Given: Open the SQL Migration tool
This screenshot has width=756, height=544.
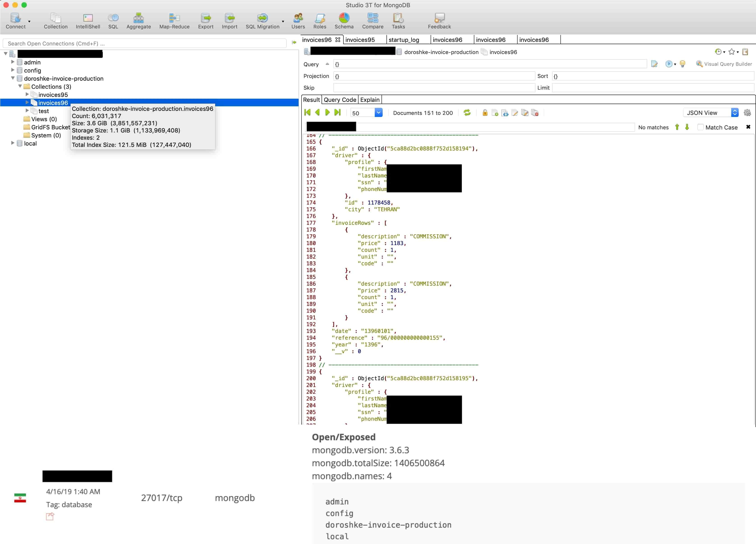Looking at the screenshot, I should [262, 21].
